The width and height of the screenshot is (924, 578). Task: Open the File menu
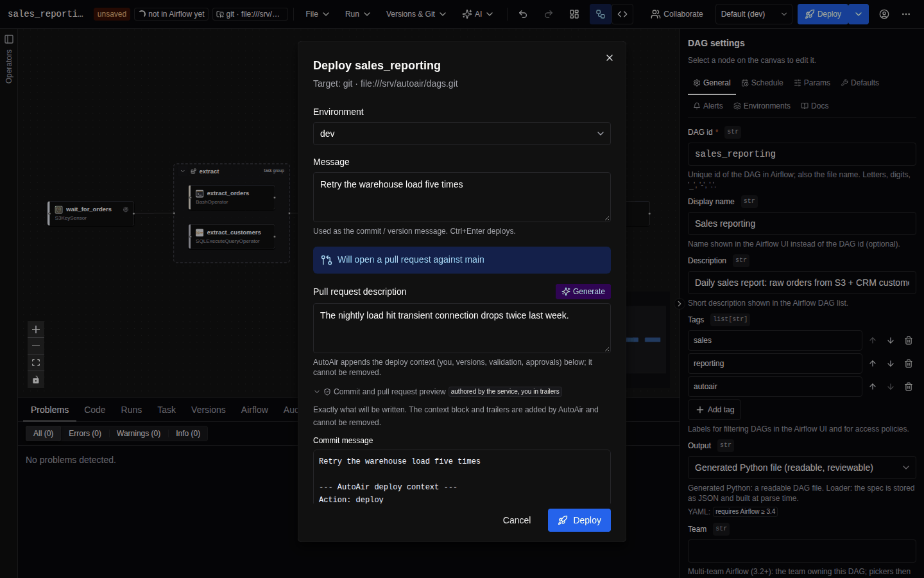(x=317, y=14)
